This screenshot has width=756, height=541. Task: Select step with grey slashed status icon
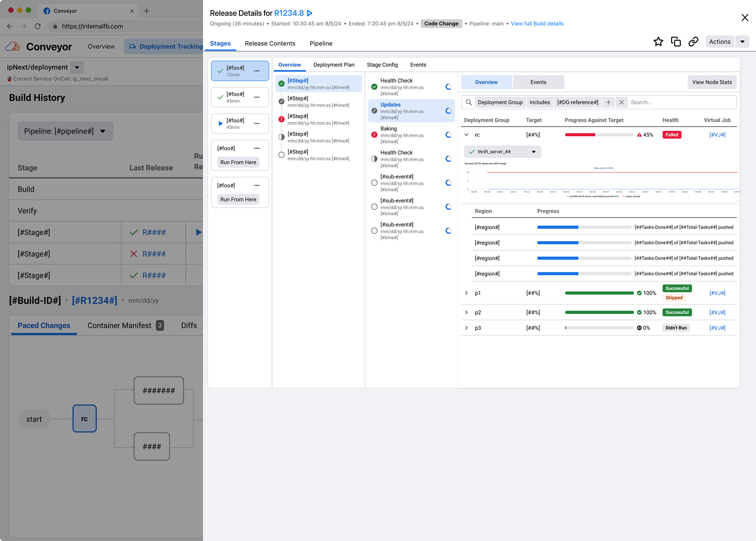tap(318, 102)
